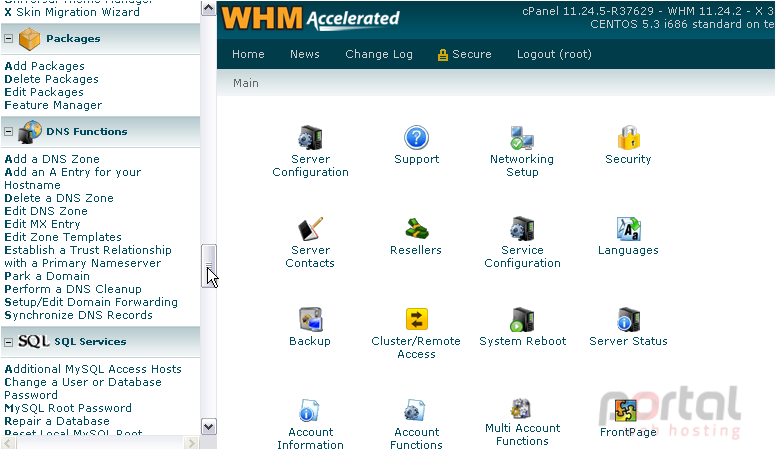Click the WHM Accelerated logo
Viewport: 776px width, 450px height.
pyautogui.click(x=311, y=18)
